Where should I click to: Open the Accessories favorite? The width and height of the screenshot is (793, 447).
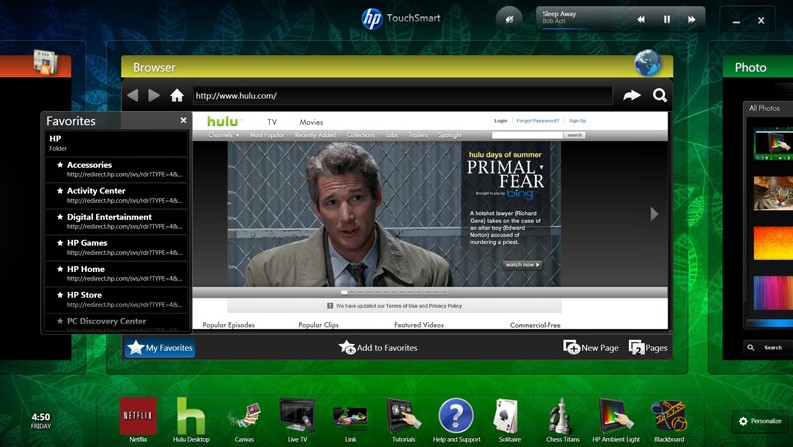[x=116, y=169]
